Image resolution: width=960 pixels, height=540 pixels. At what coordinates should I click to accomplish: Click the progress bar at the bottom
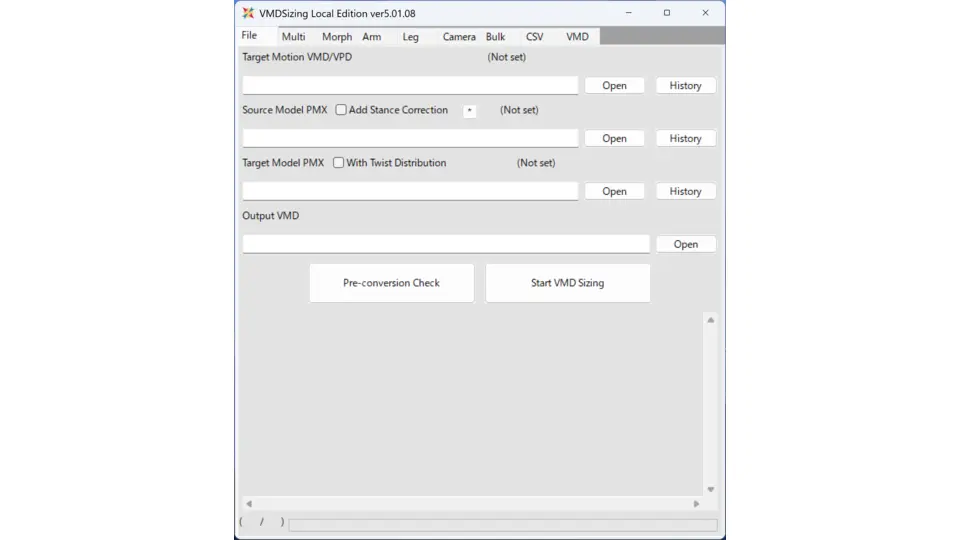click(503, 525)
